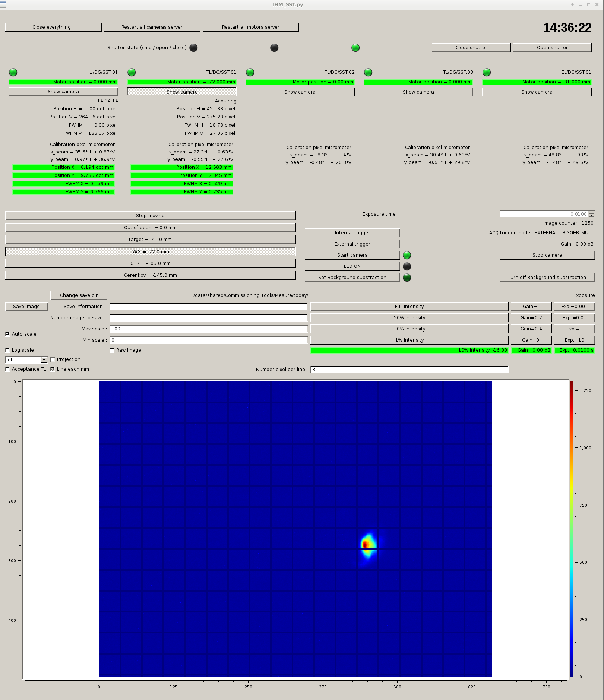Screen dimensions: 604x700
Task: Uncheck the Auto scale checkbox
Action: pyautogui.click(x=8, y=334)
